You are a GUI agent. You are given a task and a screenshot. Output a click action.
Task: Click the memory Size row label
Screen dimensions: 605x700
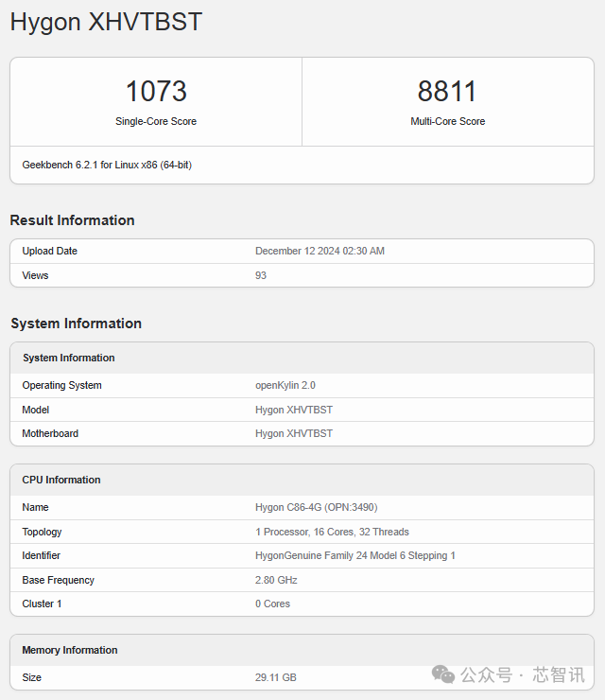tap(32, 677)
